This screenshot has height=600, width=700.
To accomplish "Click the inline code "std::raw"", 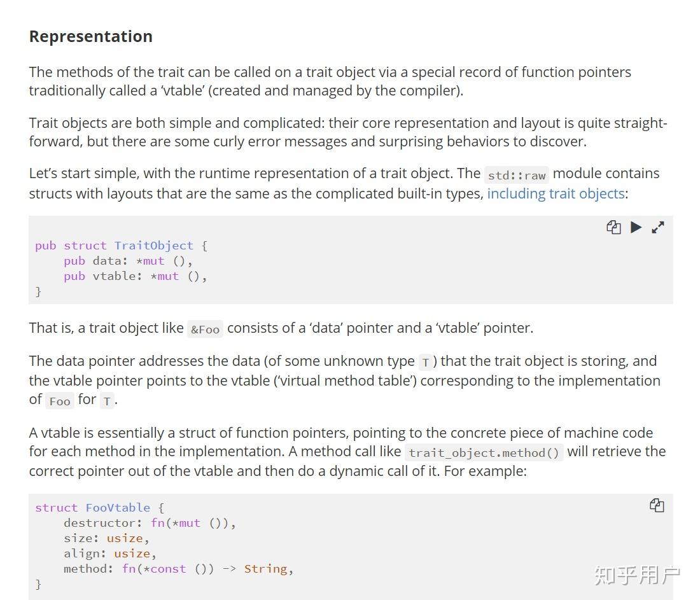I will [x=517, y=176].
